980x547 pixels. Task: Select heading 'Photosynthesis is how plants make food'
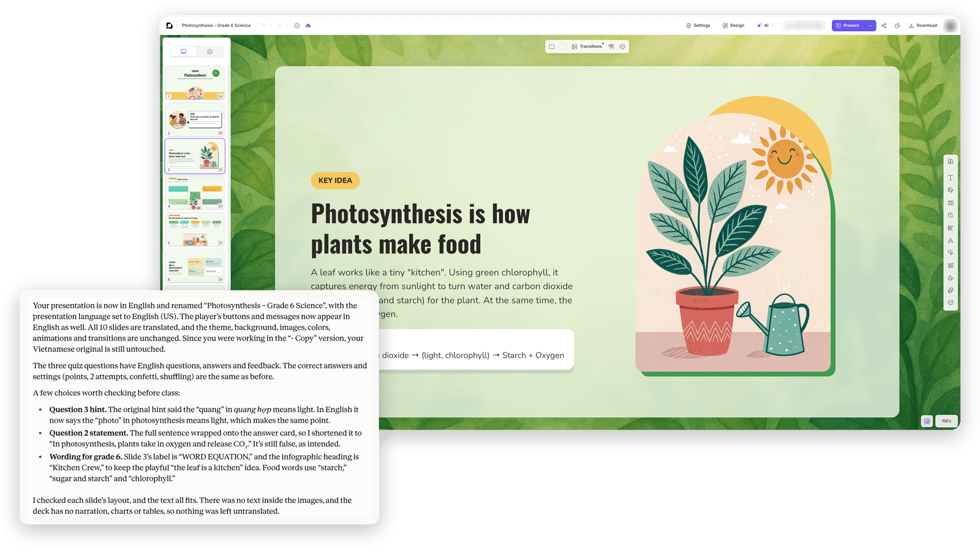pos(421,229)
